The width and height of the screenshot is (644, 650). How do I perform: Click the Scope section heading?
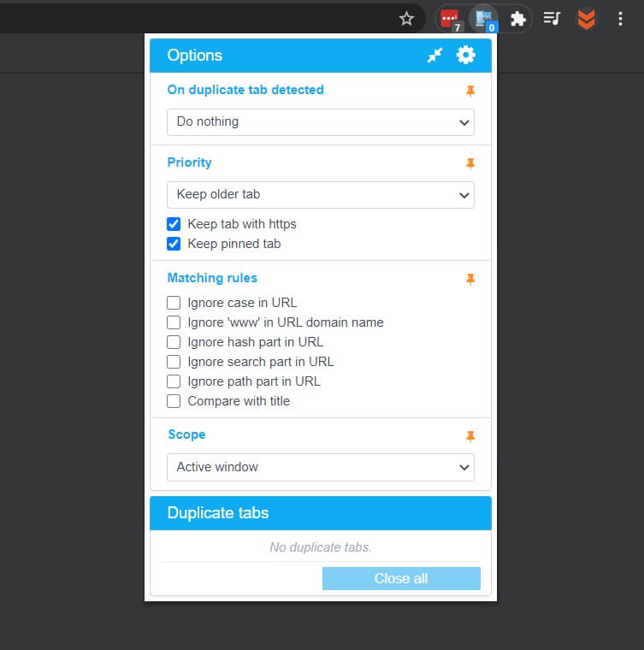pyautogui.click(x=186, y=434)
